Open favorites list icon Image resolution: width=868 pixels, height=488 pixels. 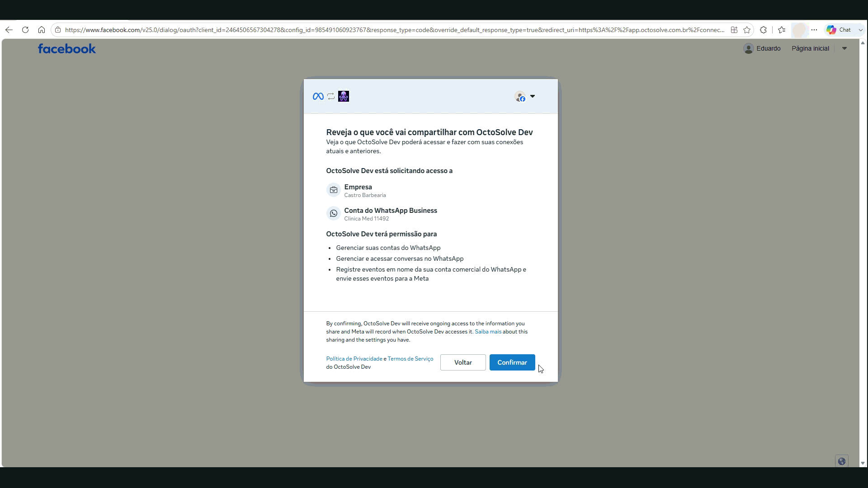pos(782,30)
